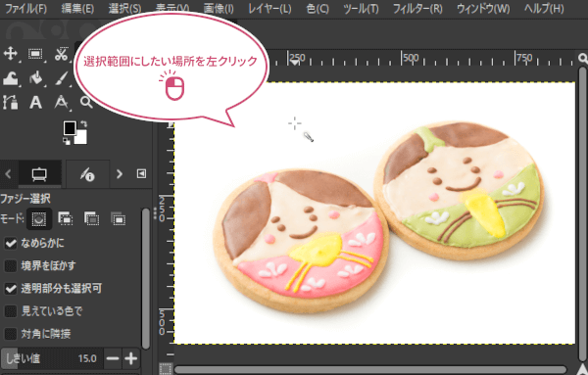Image resolution: width=588 pixels, height=375 pixels.
Task: Set mode to intersect with selection
Action: click(x=119, y=218)
